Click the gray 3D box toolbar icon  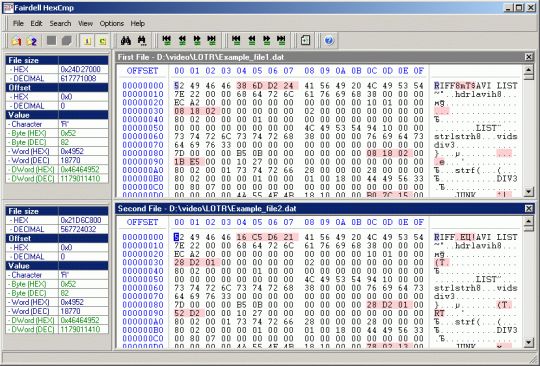(x=67, y=41)
